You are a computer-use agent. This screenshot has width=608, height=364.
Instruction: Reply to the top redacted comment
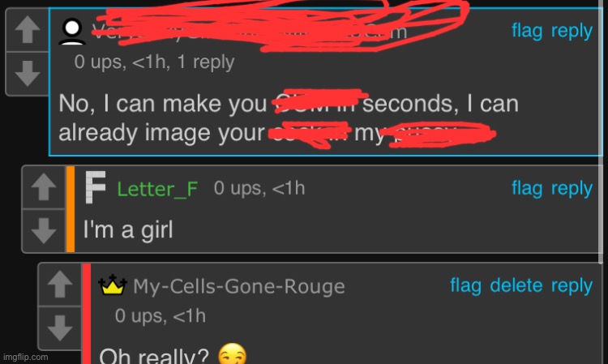pyautogui.click(x=572, y=31)
